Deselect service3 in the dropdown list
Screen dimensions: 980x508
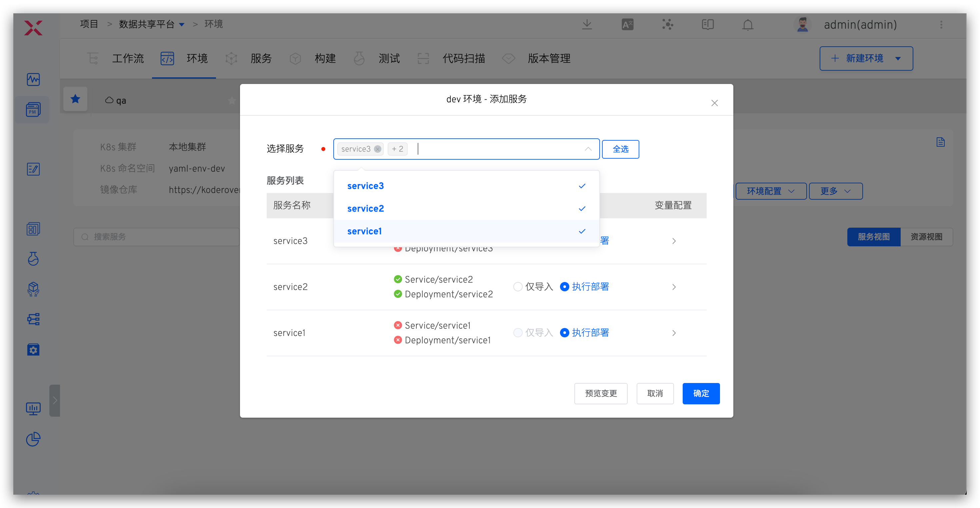coord(466,186)
